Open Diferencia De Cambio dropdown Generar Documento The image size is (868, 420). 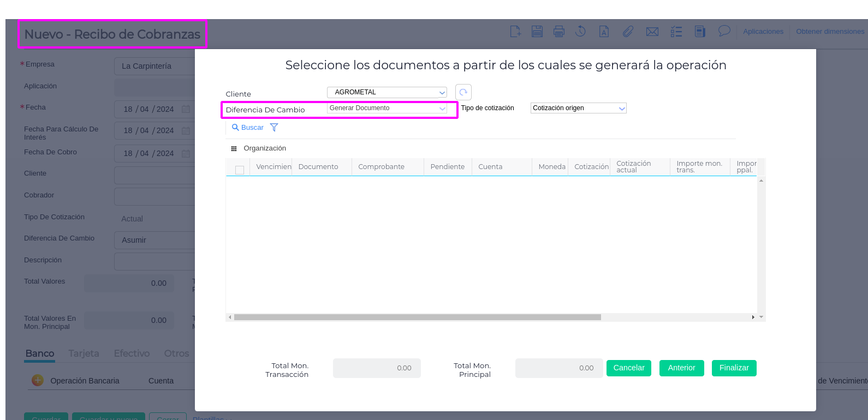[387, 108]
